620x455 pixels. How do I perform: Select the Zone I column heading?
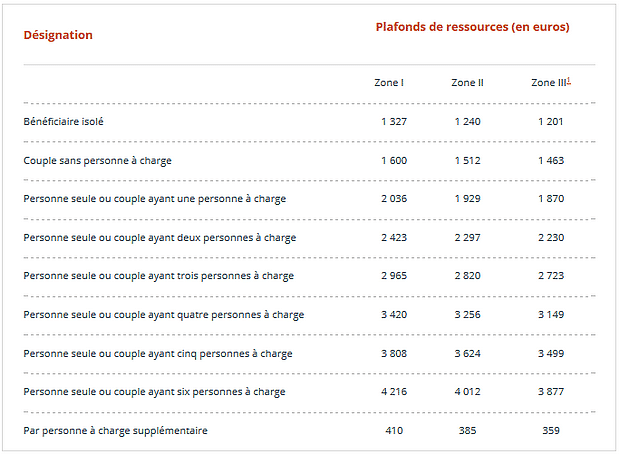tap(389, 83)
